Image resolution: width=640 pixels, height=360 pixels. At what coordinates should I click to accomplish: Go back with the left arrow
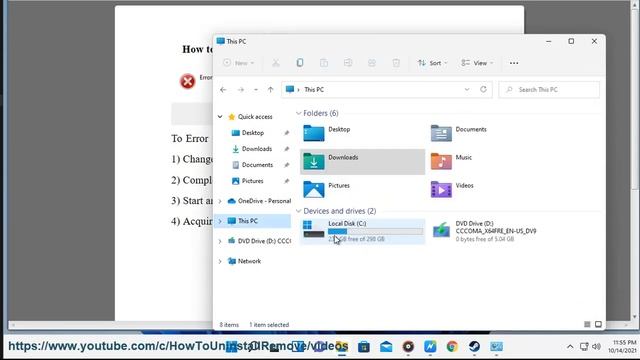(x=223, y=90)
